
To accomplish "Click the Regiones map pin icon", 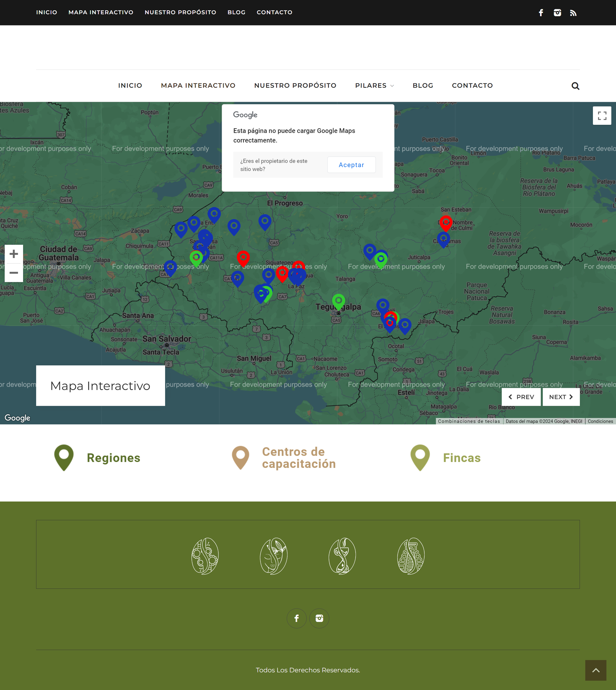I will tap(64, 457).
